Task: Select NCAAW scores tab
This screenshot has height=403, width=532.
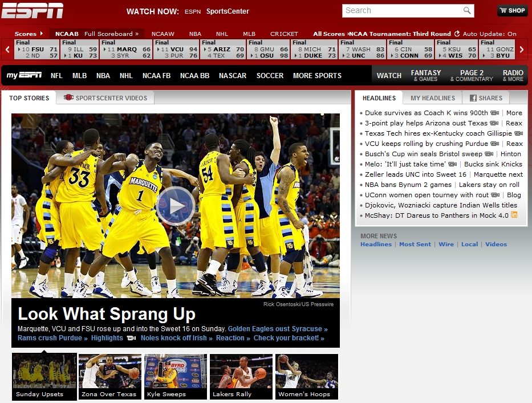Action: click(163, 34)
